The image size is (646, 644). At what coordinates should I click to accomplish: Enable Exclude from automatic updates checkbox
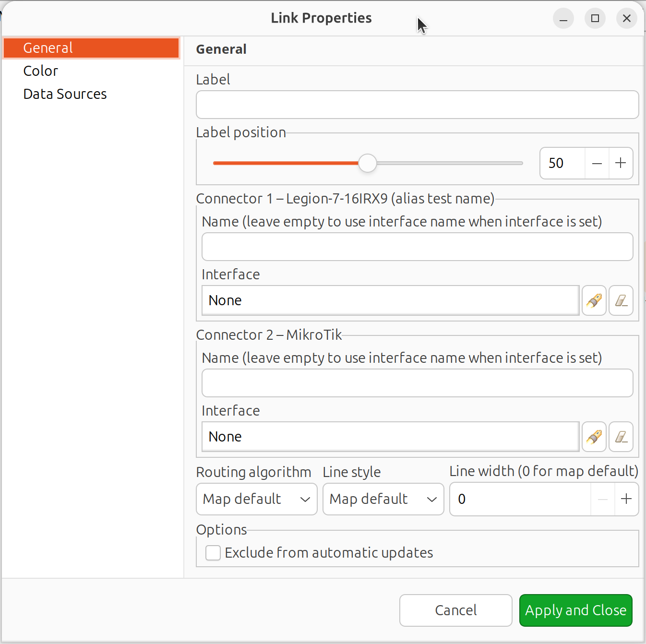[213, 553]
